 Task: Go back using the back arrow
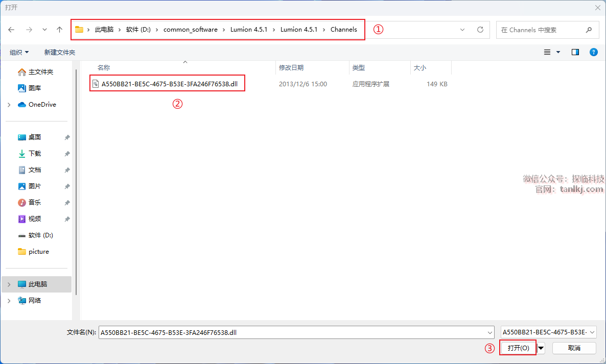click(11, 30)
